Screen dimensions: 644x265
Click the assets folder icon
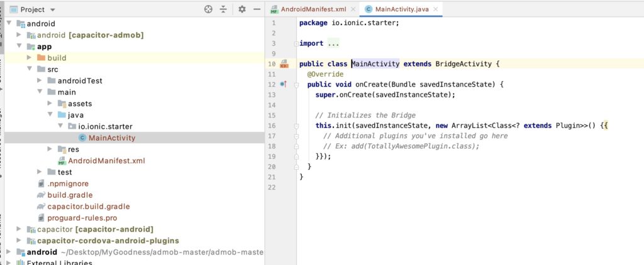pyautogui.click(x=62, y=104)
